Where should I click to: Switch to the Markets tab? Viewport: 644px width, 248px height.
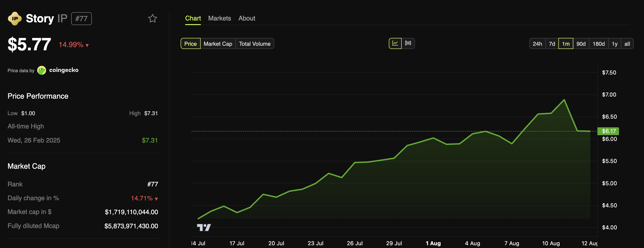point(219,18)
